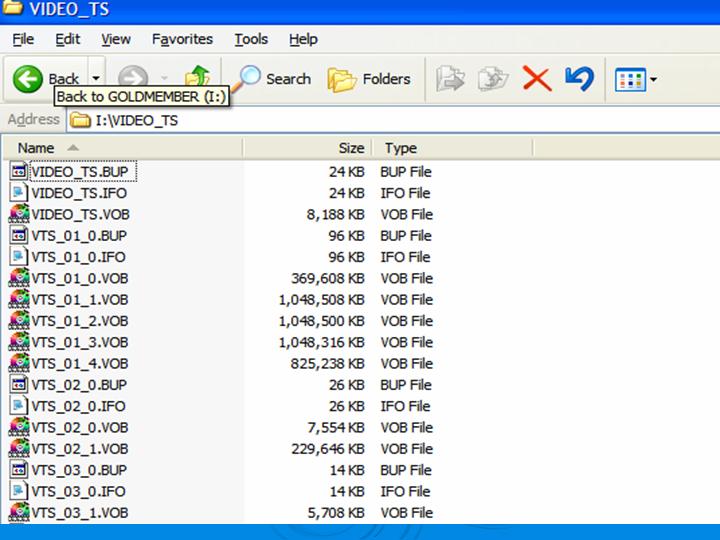
Task: Click the 825,238 KB size value
Action: [x=327, y=364]
